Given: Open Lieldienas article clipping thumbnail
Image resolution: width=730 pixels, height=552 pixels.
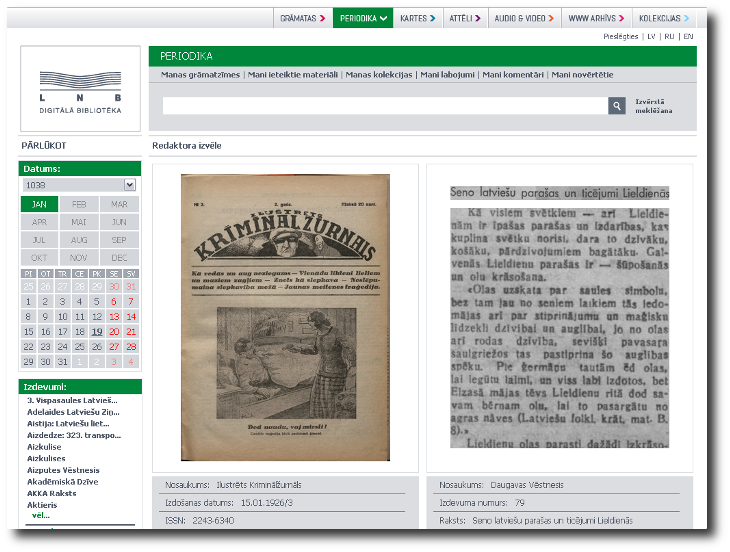Looking at the screenshot, I should click(560, 317).
